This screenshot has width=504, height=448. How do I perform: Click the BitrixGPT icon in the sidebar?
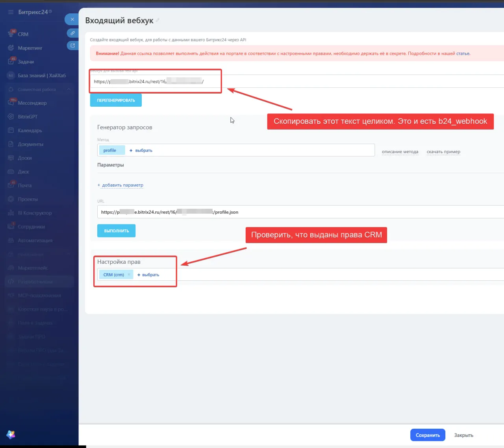11,117
